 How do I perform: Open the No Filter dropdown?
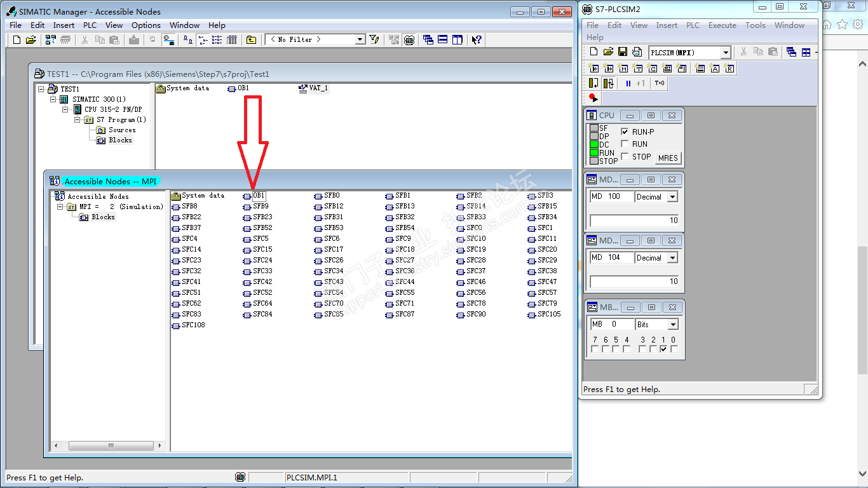coord(360,39)
